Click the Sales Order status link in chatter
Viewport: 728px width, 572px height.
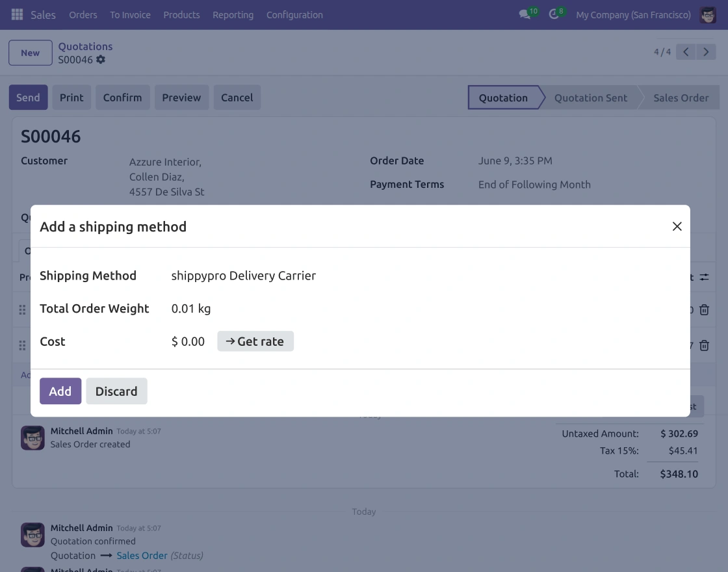click(x=142, y=555)
